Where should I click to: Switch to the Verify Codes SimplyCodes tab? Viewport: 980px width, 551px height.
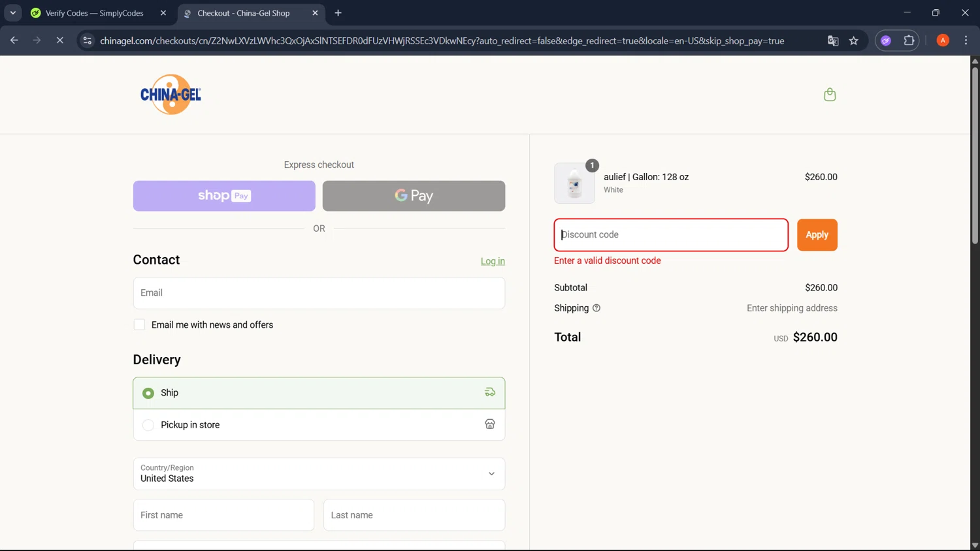95,13
